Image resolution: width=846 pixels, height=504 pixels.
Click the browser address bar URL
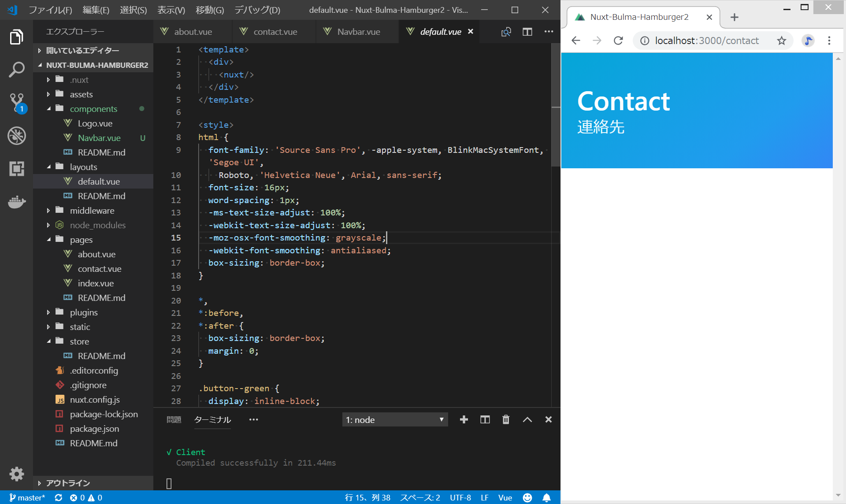tap(706, 41)
